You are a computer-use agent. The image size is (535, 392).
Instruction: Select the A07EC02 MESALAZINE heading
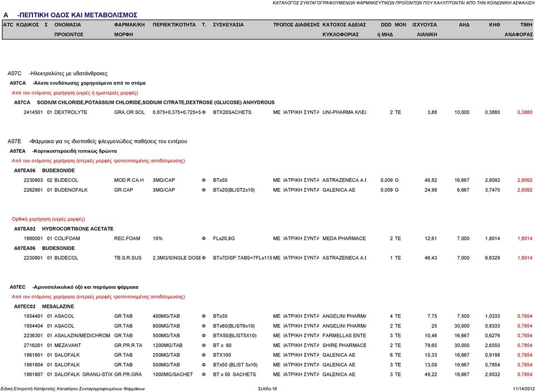(44, 306)
